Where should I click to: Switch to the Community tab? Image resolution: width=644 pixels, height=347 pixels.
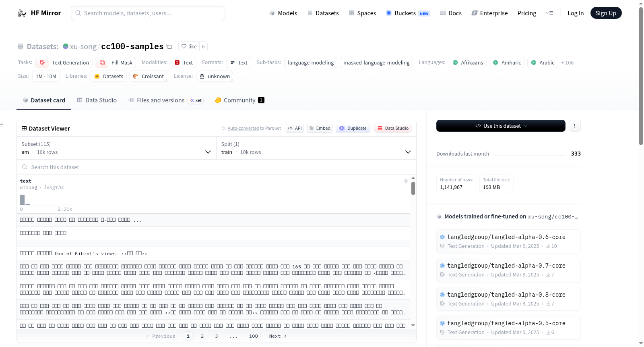[239, 100]
